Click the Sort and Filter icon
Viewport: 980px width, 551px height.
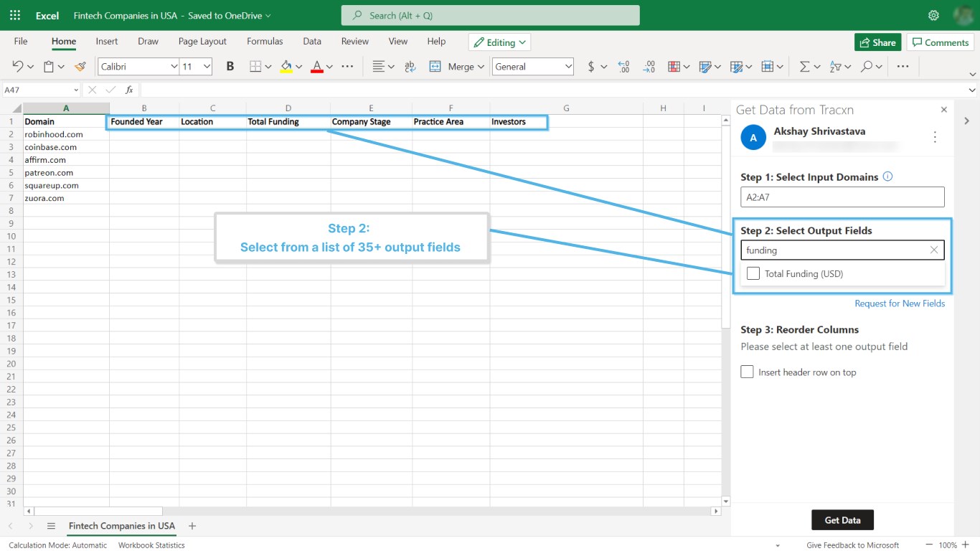835,67
